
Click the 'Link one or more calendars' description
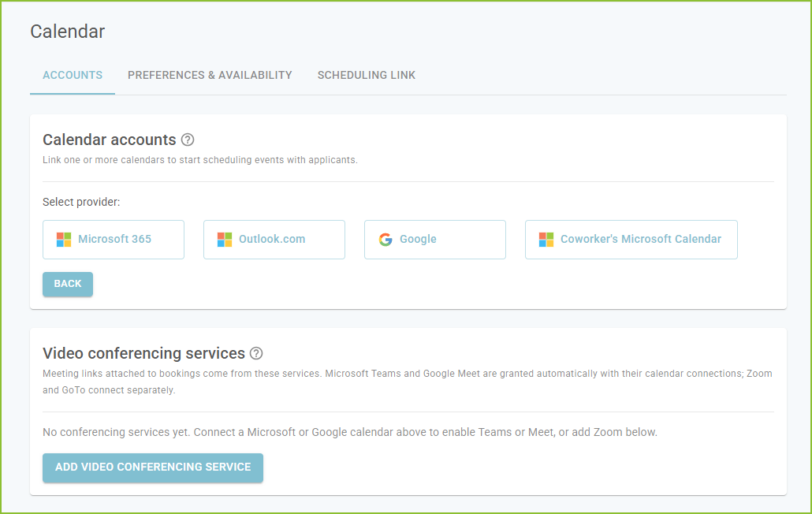[x=200, y=160]
